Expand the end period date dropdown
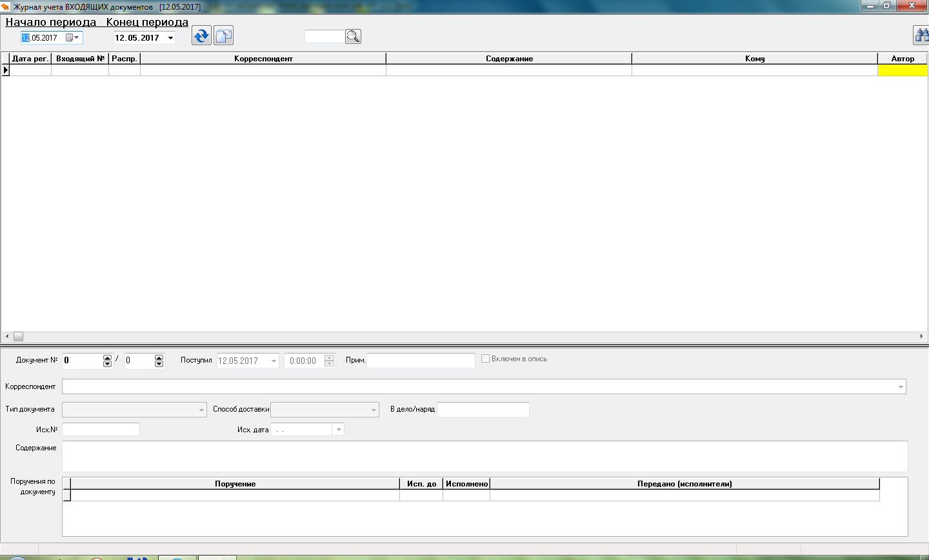The height and width of the screenshot is (560, 929). point(170,38)
